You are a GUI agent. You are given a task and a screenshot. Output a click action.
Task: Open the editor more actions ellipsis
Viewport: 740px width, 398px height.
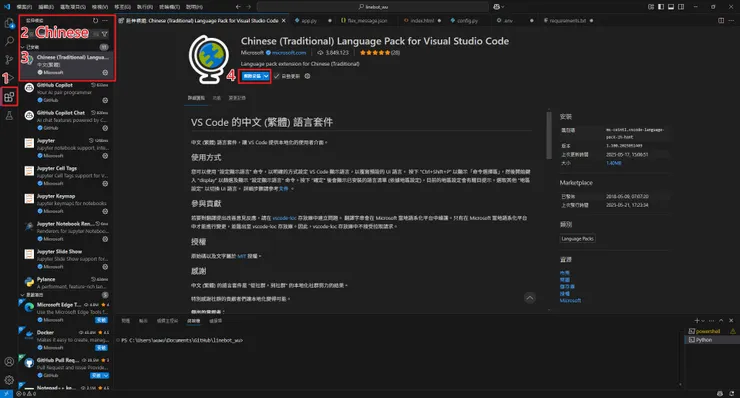pyautogui.click(x=731, y=21)
